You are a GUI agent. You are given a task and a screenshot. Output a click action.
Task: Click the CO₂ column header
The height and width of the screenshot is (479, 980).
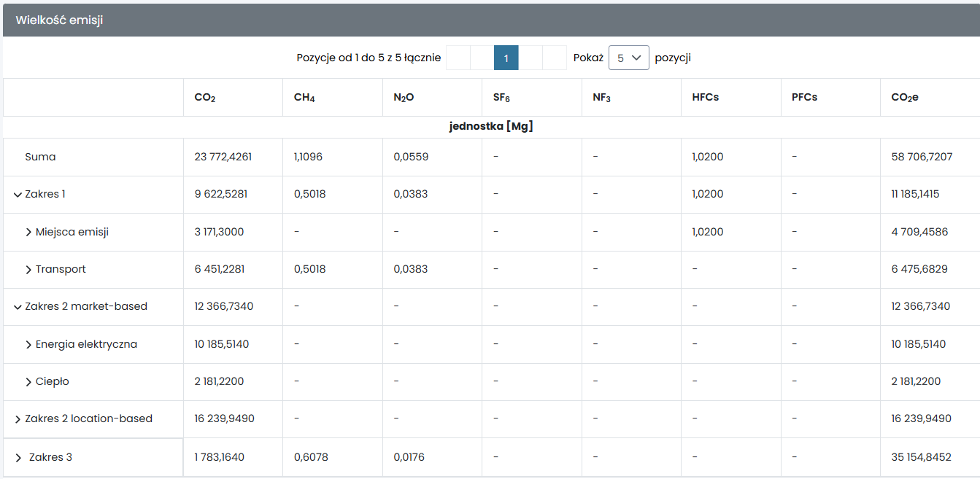[x=204, y=98]
